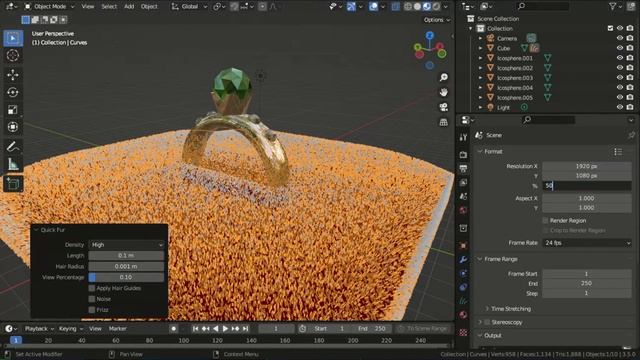Enable the Render Region checkbox
Viewport: 640px width, 360px height.
(x=545, y=220)
